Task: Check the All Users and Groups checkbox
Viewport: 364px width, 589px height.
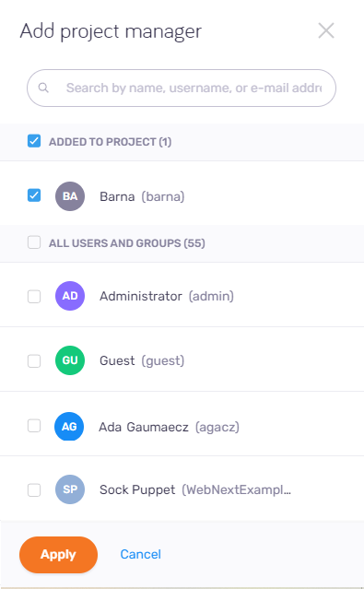Action: (34, 242)
